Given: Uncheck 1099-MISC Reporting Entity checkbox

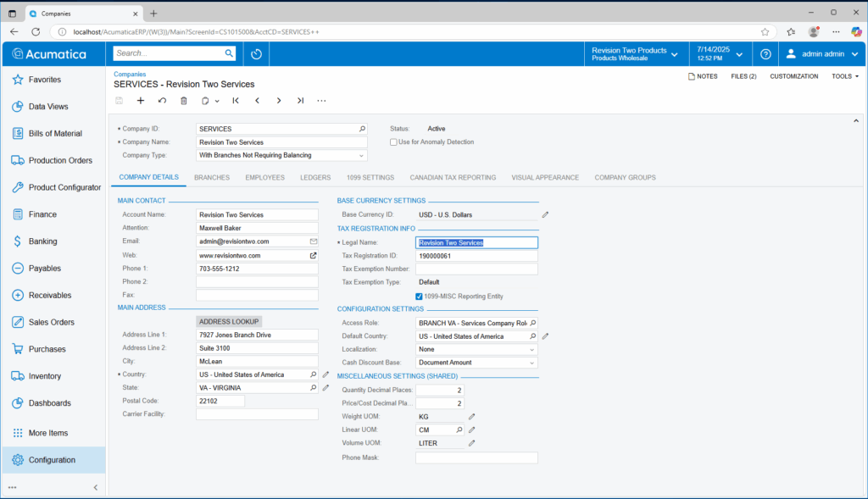Looking at the screenshot, I should pos(419,297).
